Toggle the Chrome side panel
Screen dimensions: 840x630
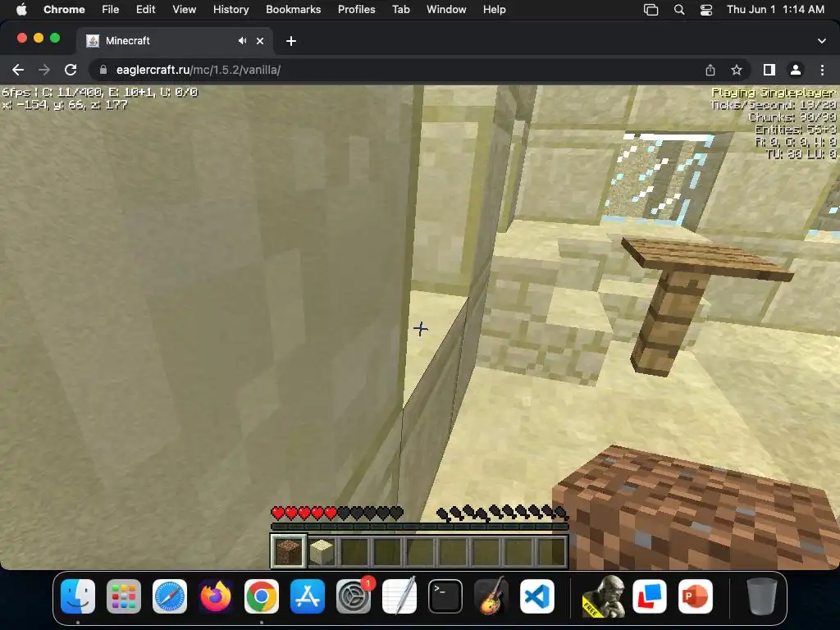[x=769, y=70]
